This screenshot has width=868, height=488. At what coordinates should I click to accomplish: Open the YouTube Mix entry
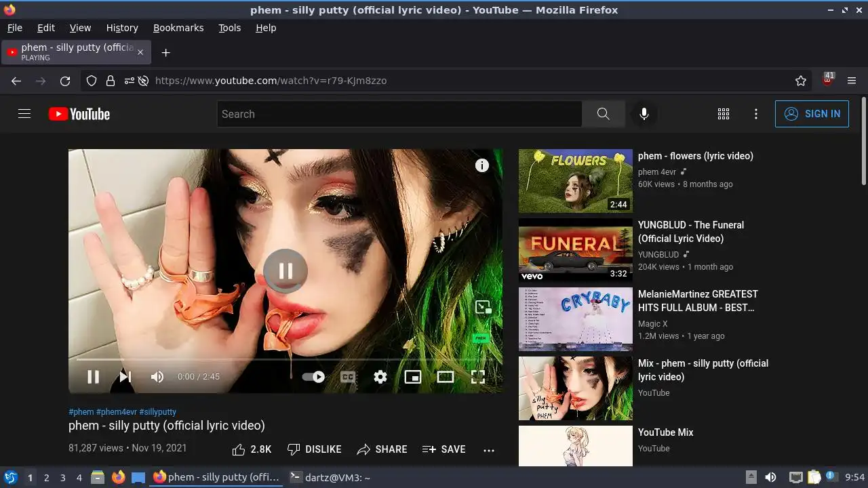click(x=665, y=432)
